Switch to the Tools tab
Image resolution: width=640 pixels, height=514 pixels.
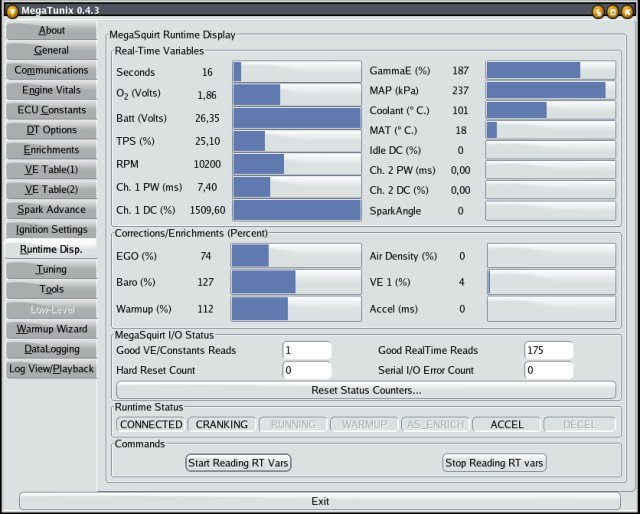(51, 289)
